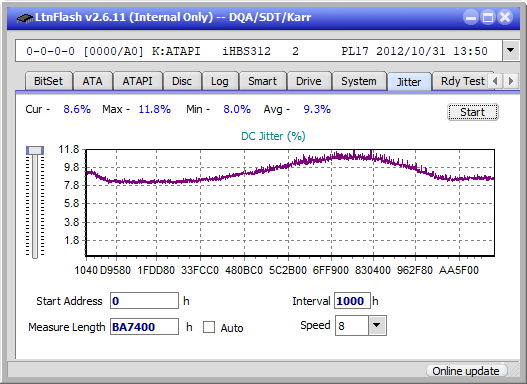This screenshot has width=527, height=384.
Task: Click the Online update button
Action: (x=465, y=371)
